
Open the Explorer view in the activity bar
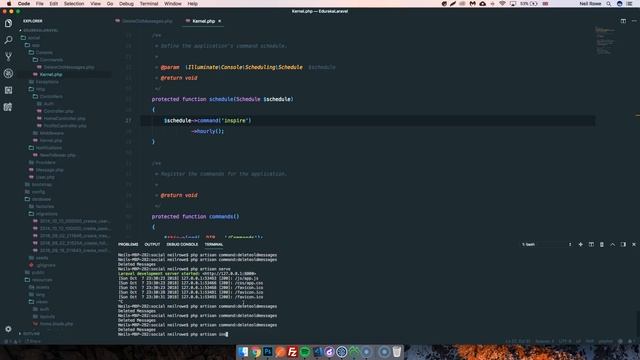click(8, 23)
